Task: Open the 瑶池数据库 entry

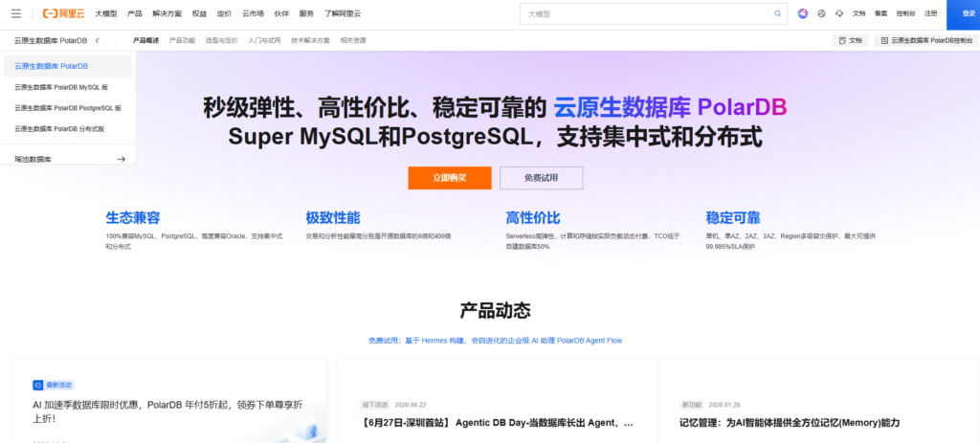Action: pyautogui.click(x=68, y=159)
